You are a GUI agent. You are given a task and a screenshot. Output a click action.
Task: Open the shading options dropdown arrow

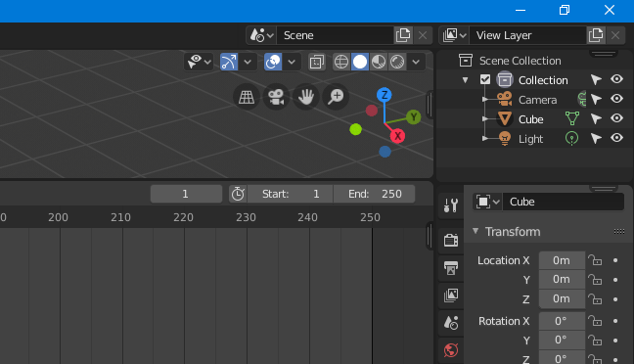coord(416,62)
